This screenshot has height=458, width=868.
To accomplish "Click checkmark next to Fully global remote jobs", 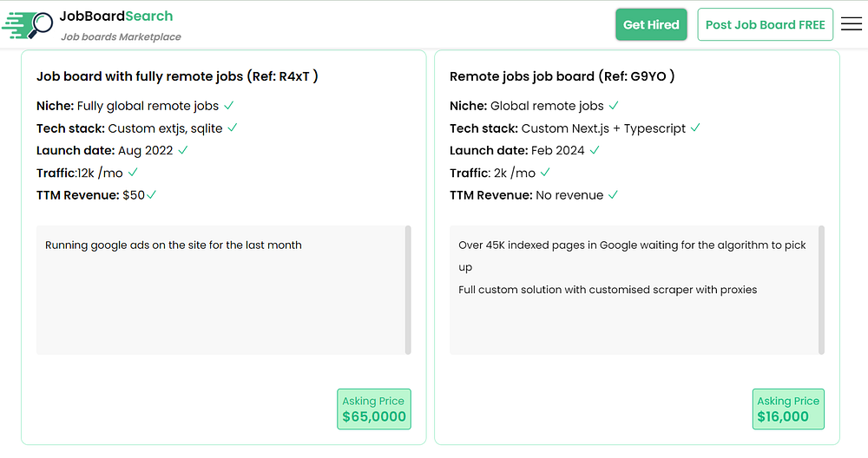I will (x=229, y=106).
